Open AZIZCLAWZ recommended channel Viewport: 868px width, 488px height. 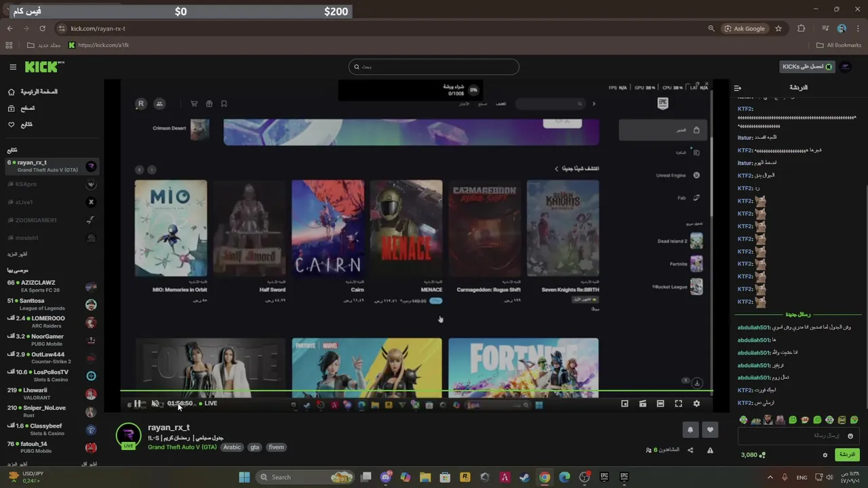click(52, 286)
